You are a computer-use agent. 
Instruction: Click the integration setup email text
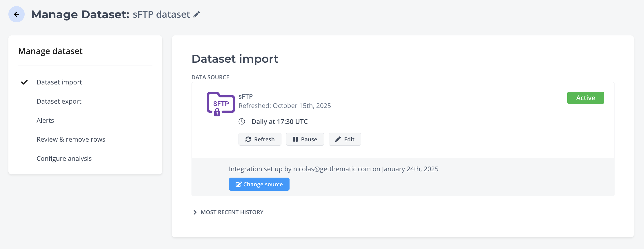332,169
